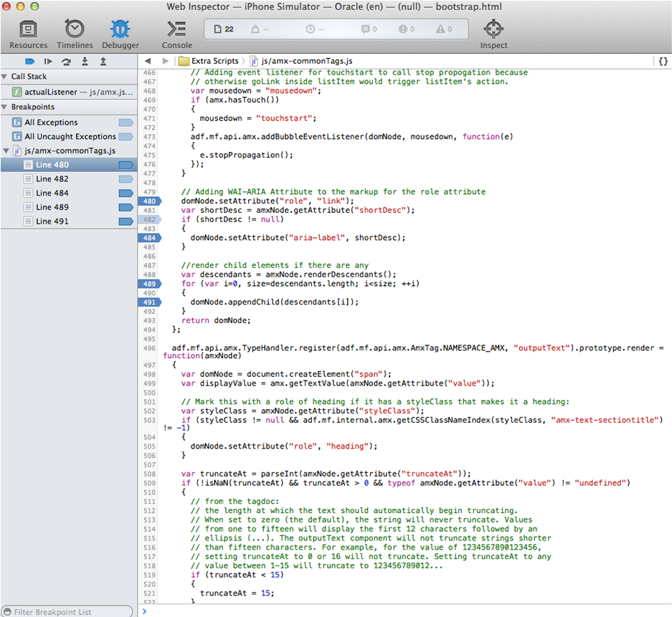
Task: Toggle the All Exceptions breakpoint
Action: (x=126, y=123)
